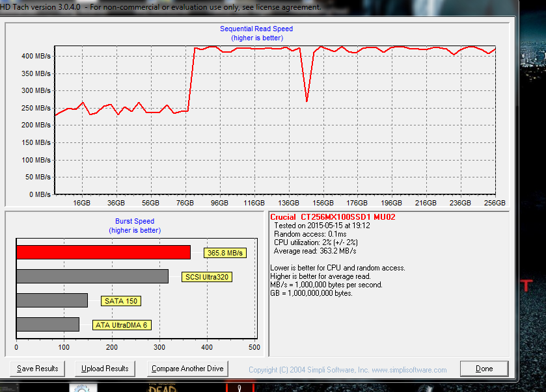Screen dimensions: 546x392
Task: Click the Crucial CT256MX100SSD1 MU02 drive name
Action: point(333,217)
